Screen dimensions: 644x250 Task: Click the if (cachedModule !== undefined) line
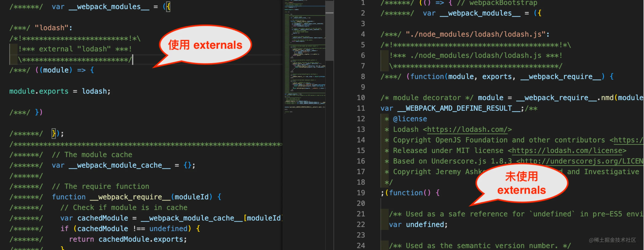[x=130, y=229]
